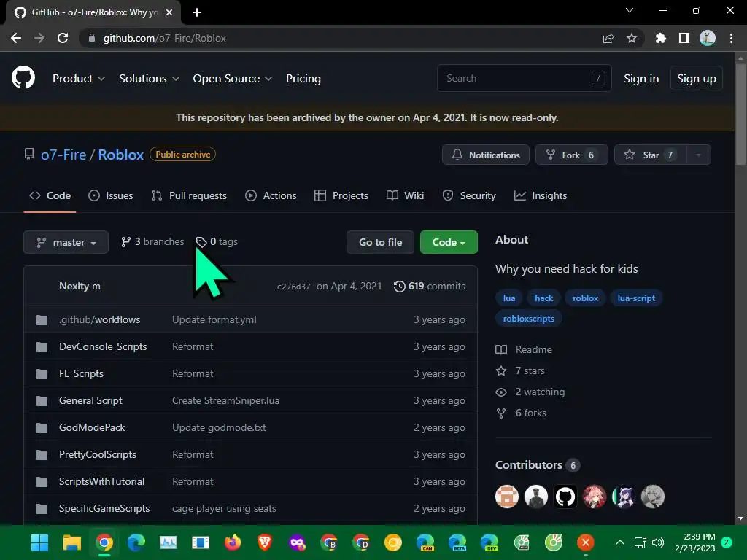Switch to the Issues tab

(x=111, y=195)
